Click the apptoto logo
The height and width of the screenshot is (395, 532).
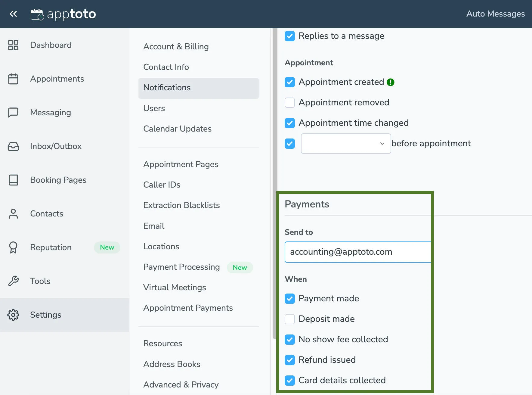63,14
